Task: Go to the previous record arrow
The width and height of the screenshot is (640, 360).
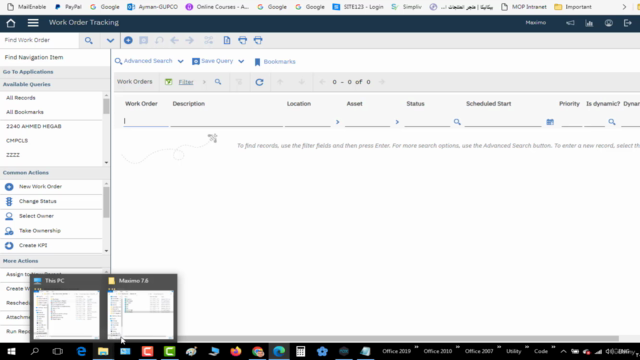Action: (174, 40)
